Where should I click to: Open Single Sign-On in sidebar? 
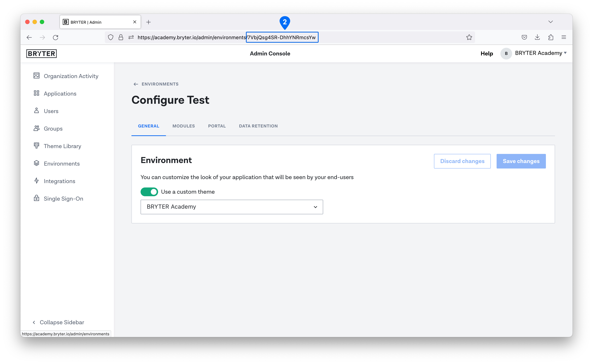tap(63, 199)
